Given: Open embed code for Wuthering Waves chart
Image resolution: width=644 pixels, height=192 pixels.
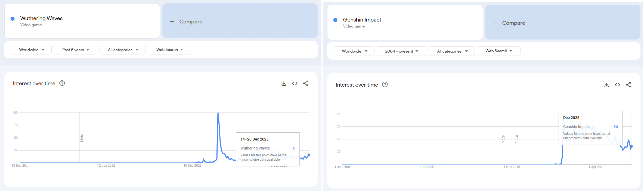Looking at the screenshot, I should (x=295, y=83).
